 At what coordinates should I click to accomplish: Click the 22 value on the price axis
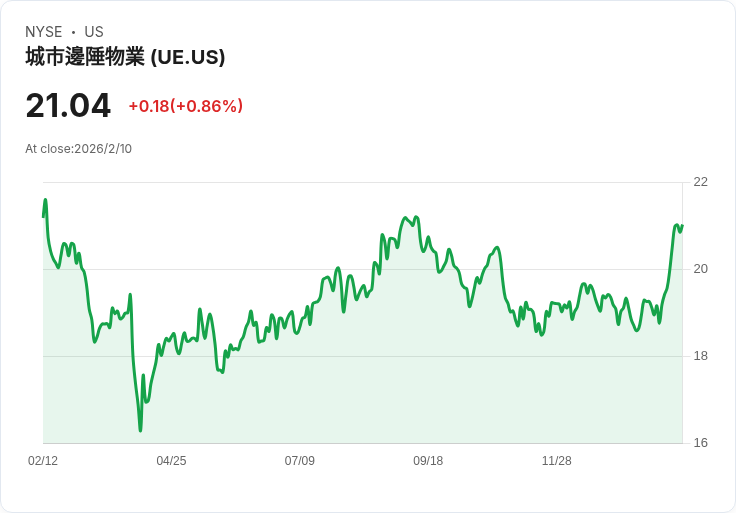pyautogui.click(x=700, y=182)
